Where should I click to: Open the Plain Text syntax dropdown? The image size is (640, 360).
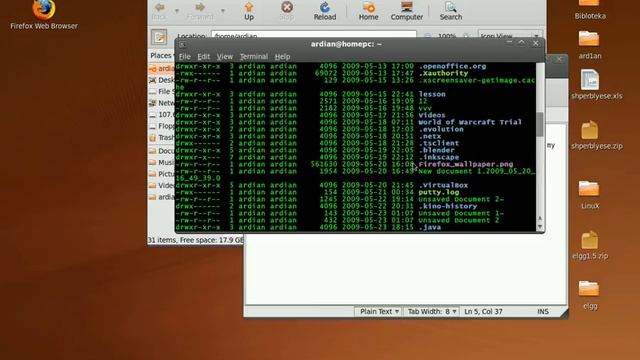[x=379, y=311]
